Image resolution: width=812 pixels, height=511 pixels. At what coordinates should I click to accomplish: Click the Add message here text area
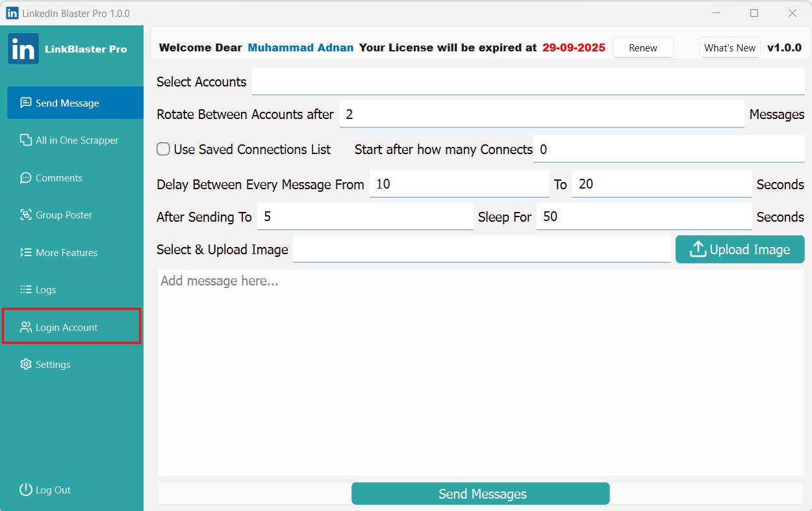(481, 371)
